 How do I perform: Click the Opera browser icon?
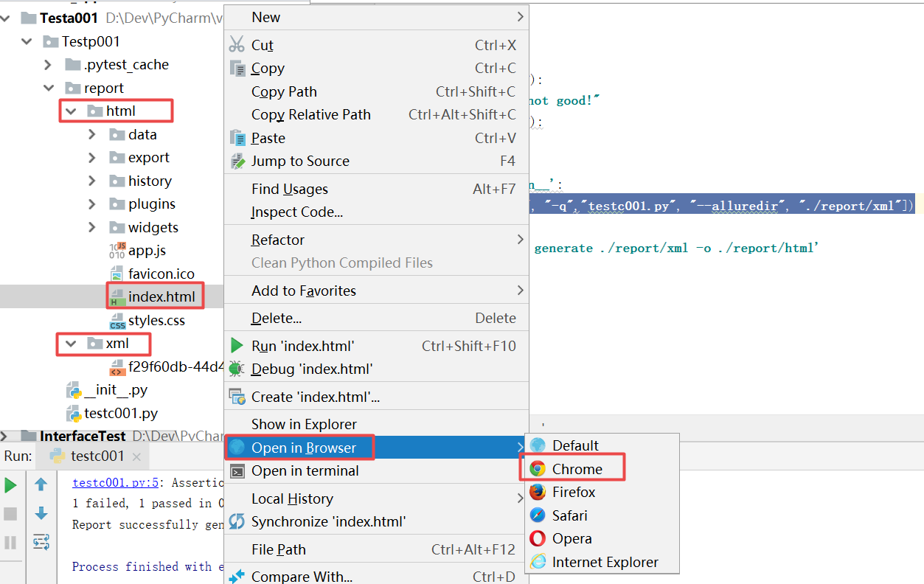(538, 538)
